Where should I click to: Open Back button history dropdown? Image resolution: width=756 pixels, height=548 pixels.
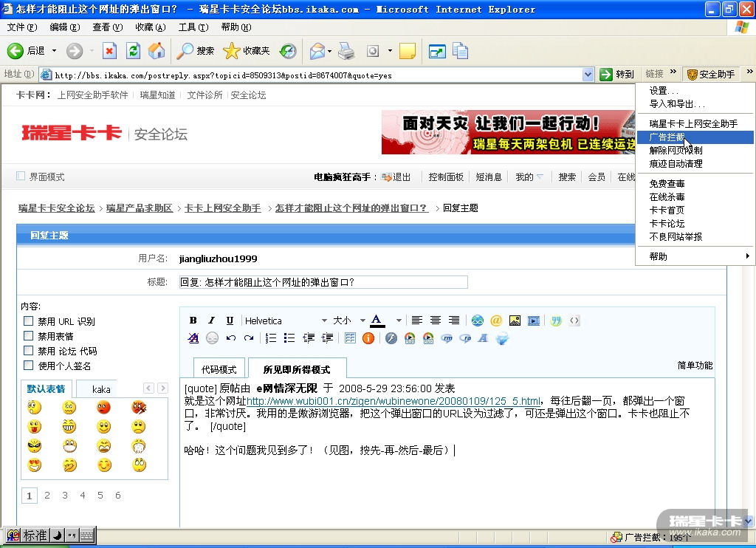pyautogui.click(x=54, y=51)
